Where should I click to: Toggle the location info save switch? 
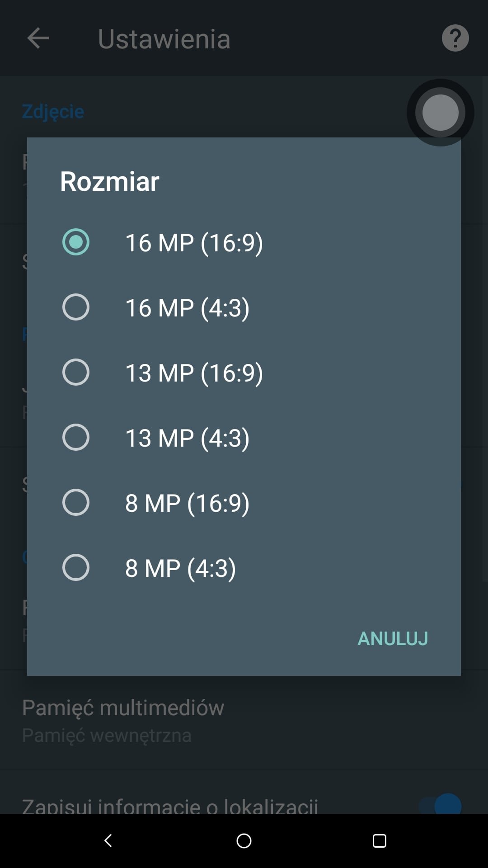click(440, 806)
